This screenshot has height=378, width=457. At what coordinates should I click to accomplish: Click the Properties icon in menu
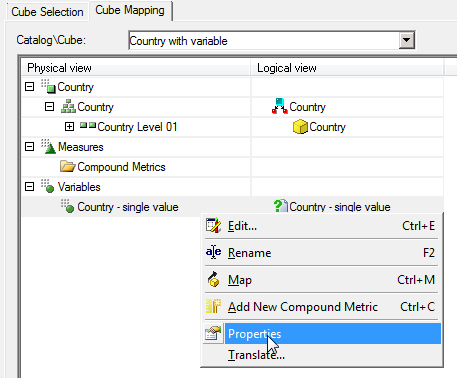click(x=213, y=333)
